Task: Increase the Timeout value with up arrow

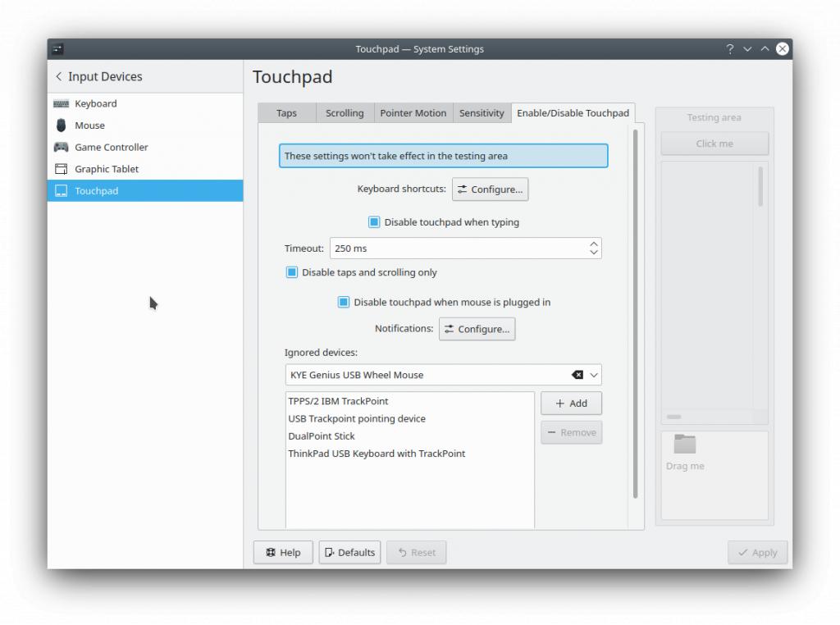Action: click(x=594, y=244)
